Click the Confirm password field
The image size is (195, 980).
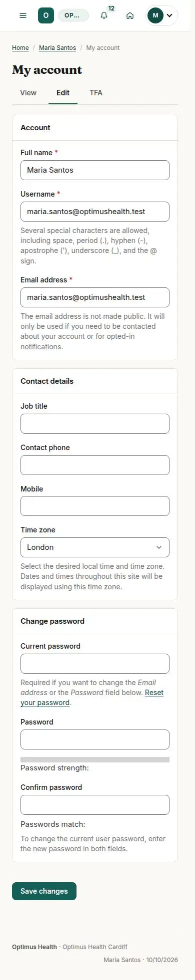pos(95,805)
